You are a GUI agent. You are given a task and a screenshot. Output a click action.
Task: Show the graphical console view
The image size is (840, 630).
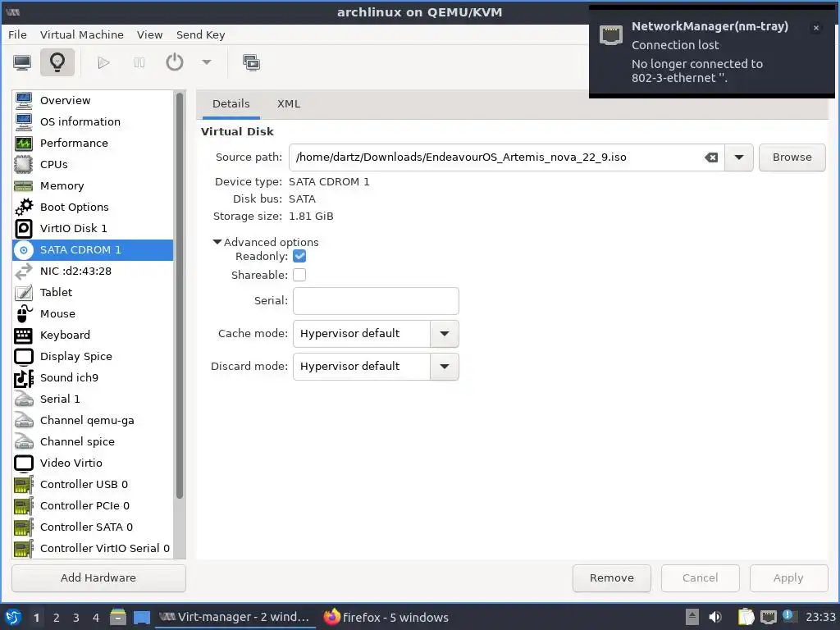tap(22, 62)
